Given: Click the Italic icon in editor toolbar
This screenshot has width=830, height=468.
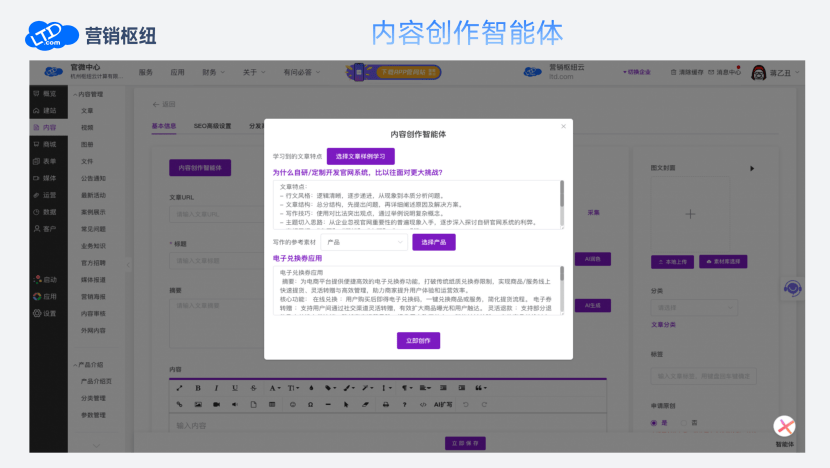Looking at the screenshot, I should click(217, 388).
